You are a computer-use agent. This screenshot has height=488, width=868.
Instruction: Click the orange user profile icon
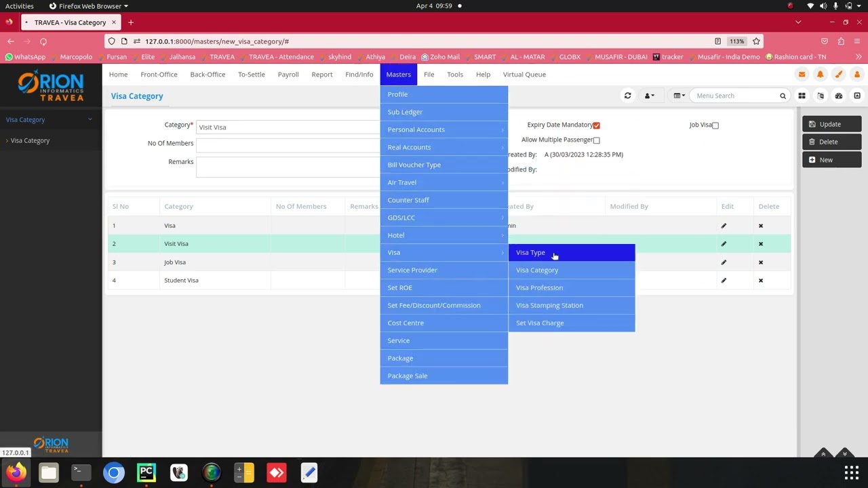(x=857, y=75)
